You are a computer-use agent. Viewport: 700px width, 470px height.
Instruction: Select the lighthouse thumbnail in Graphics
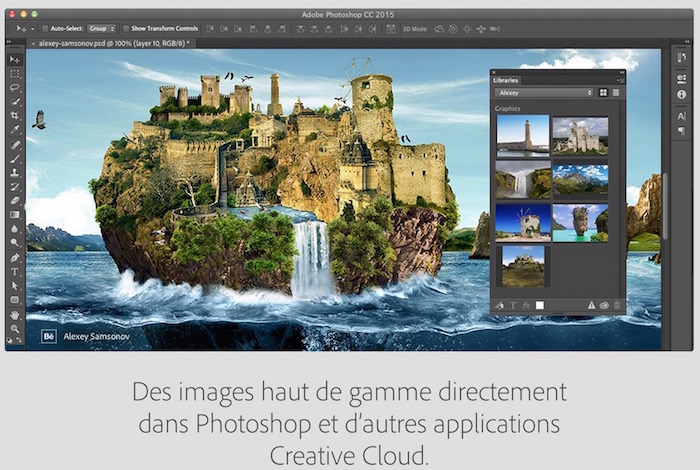pyautogui.click(x=523, y=134)
